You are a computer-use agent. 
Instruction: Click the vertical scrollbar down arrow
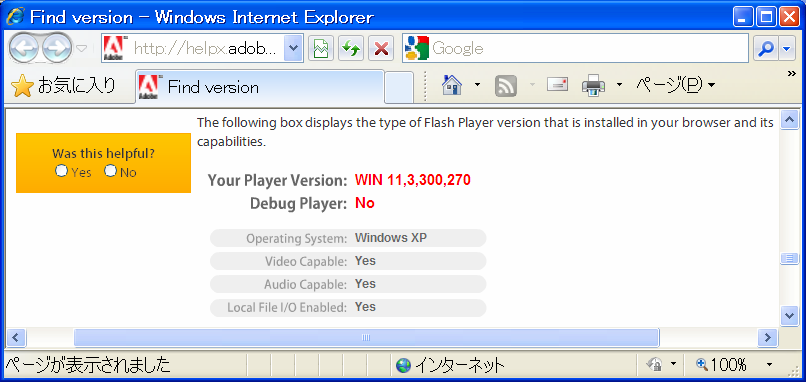(x=789, y=315)
